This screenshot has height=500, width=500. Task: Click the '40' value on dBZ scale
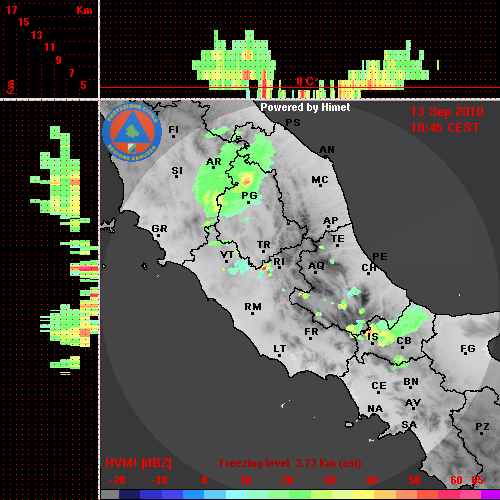(372, 480)
